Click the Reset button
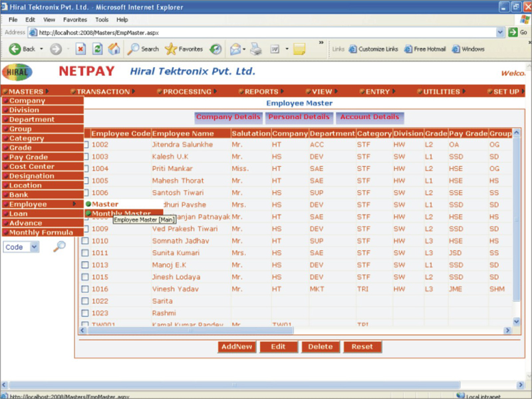 point(362,346)
